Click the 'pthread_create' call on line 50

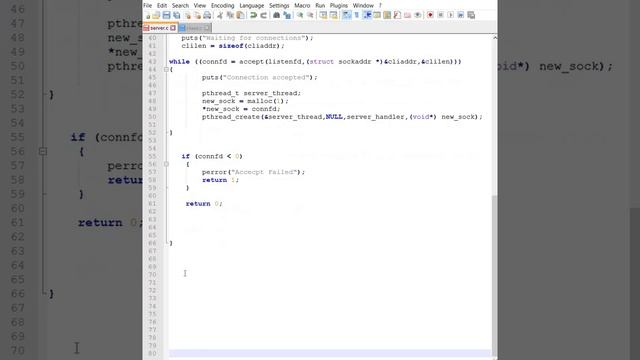tap(231, 117)
